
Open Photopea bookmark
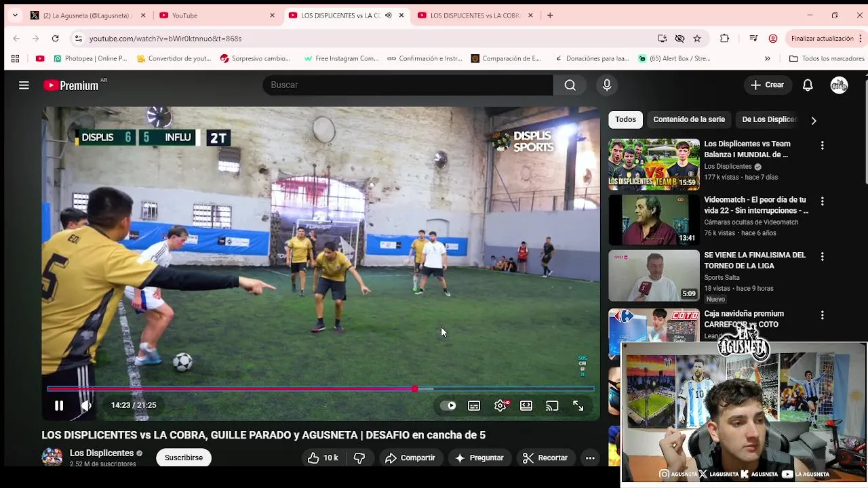click(90, 58)
